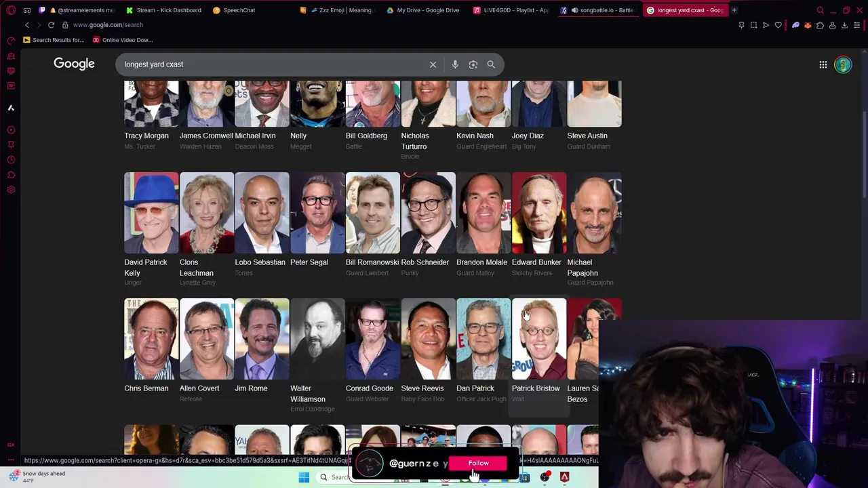Click the Patrick Bristow name
The width and height of the screenshot is (868, 488).
536,388
